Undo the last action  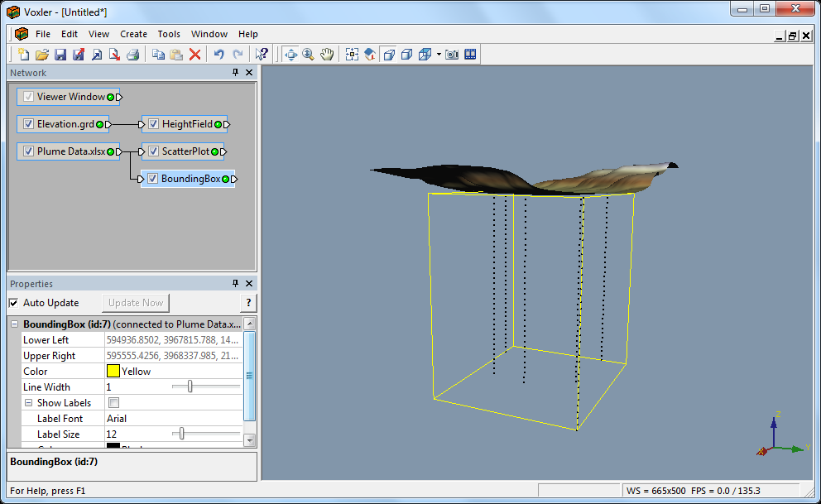[219, 54]
